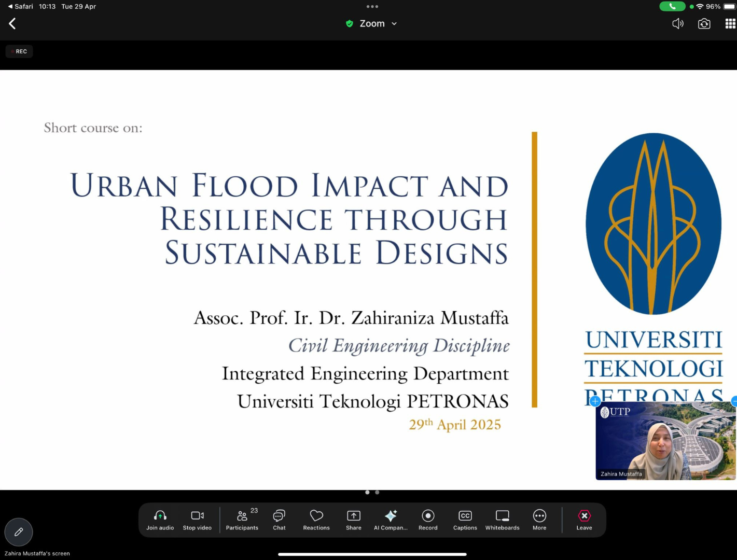Viewport: 737px width, 560px height.
Task: Tap the Wi-Fi status icon
Action: point(700,7)
